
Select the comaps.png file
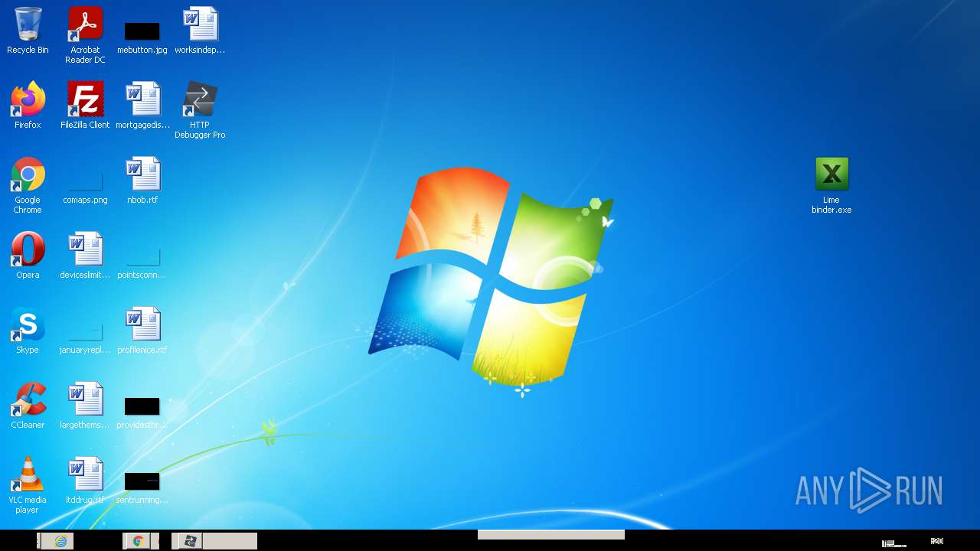coord(85,188)
